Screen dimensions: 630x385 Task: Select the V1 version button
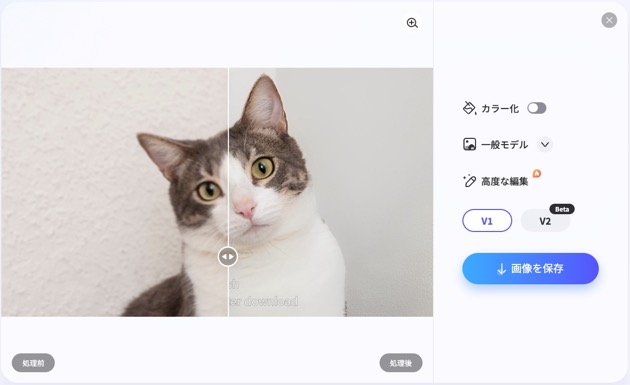(487, 221)
